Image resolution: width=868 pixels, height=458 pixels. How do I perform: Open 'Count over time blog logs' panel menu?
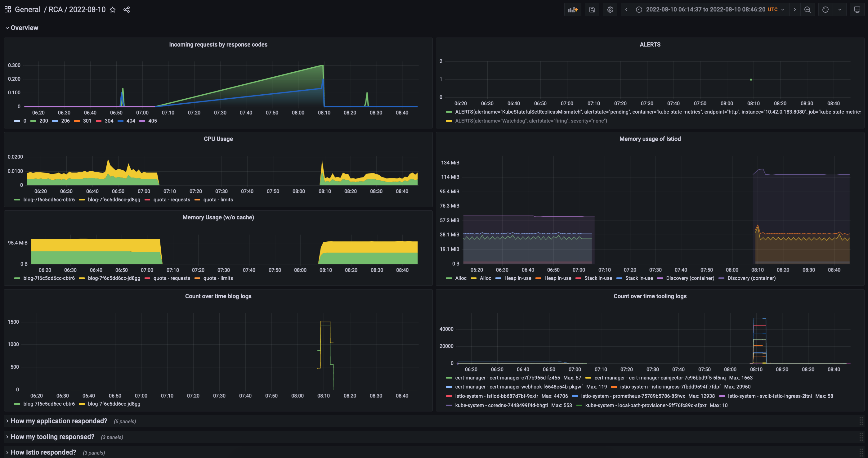[218, 296]
